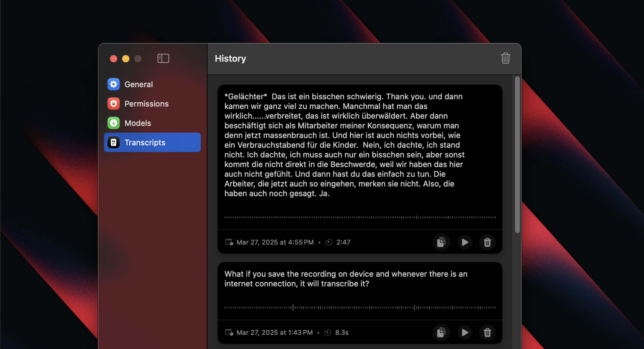Seek in the 8.3s recording waveform
The image size is (644, 349).
click(360, 307)
